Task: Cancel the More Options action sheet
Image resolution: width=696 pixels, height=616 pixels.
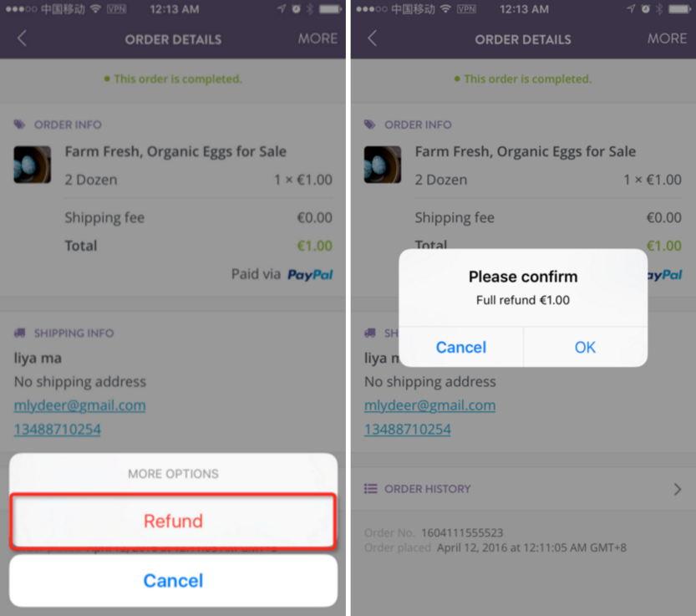Action: [173, 580]
